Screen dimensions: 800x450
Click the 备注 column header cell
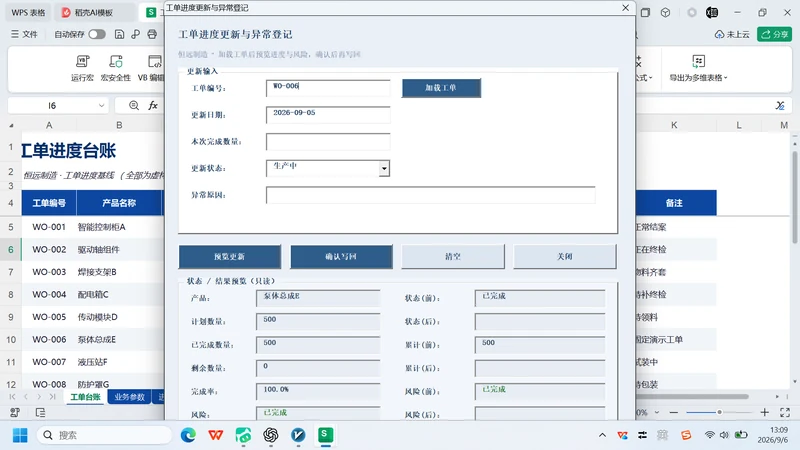[x=674, y=203]
